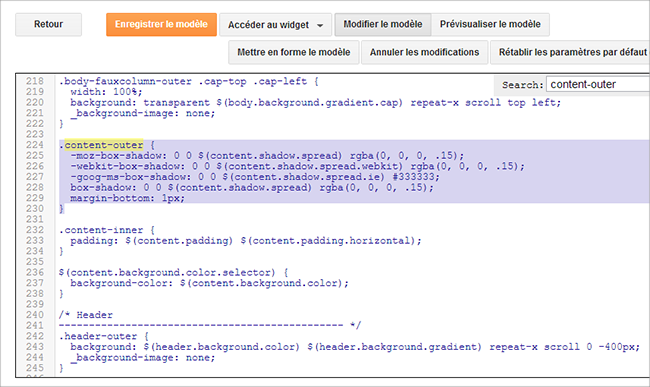
Task: Click .body-fauxcolumn-outer selector line
Action: pos(189,81)
